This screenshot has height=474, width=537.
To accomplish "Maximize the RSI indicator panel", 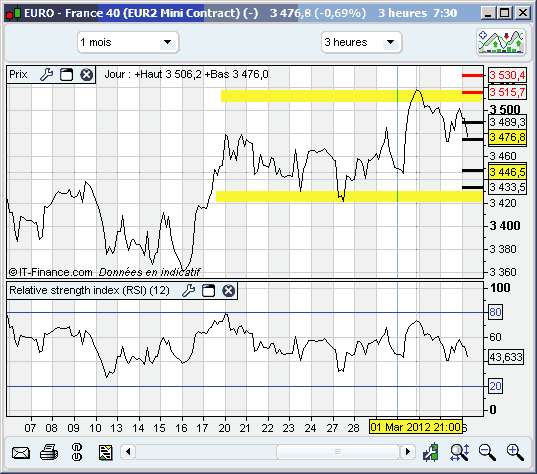I will 209,290.
